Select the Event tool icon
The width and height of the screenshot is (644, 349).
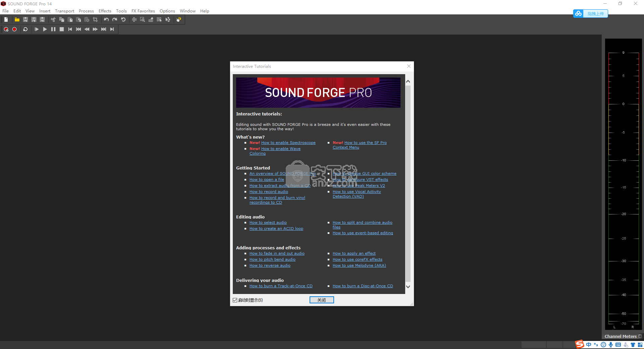click(x=159, y=19)
